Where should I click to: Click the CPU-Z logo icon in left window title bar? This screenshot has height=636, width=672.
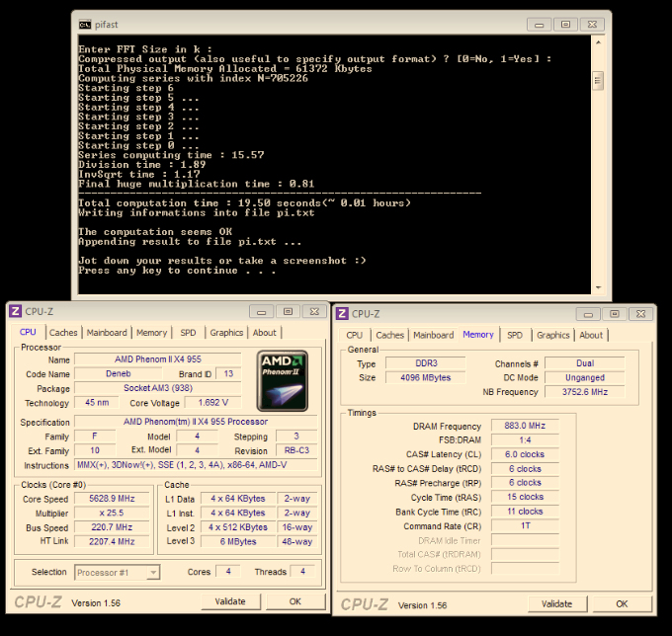[16, 311]
